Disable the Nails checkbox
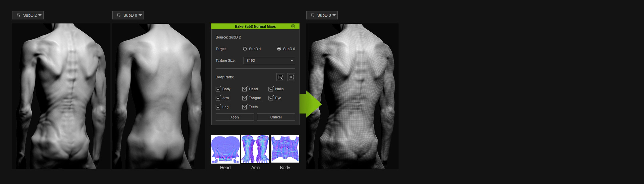Screen dimensions: 644x184 (271, 89)
